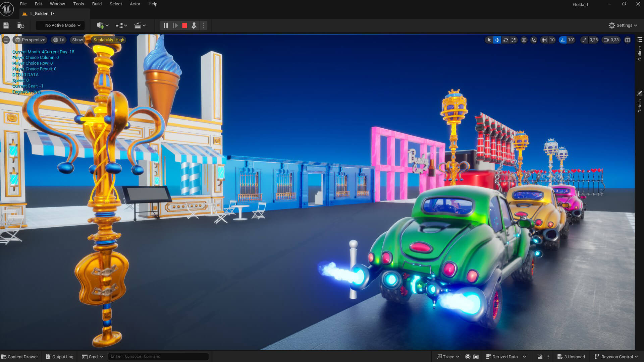Screen dimensions: 644x362
Task: Open the No Active Mode dropdown
Action: click(60, 25)
